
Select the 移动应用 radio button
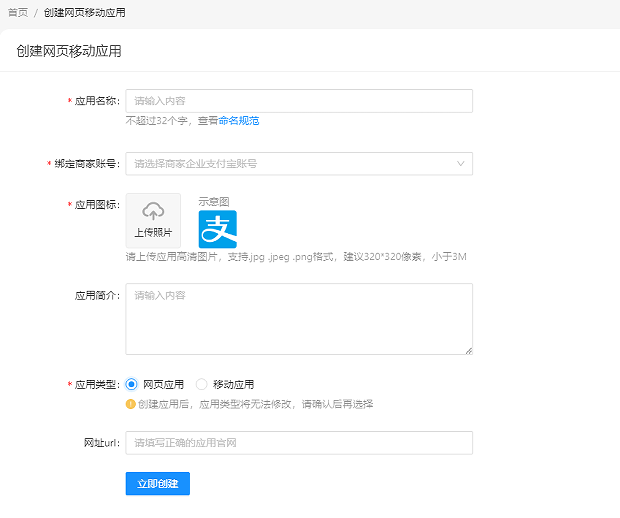click(x=201, y=384)
